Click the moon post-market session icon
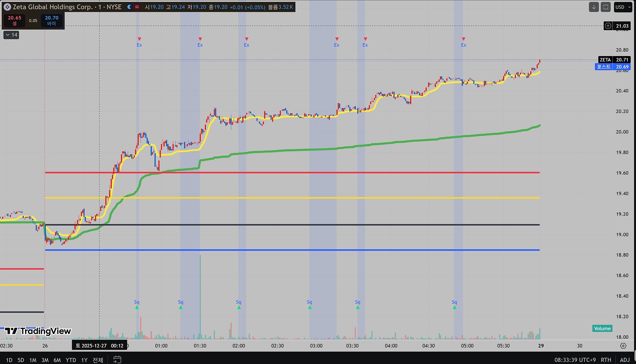 click(x=129, y=7)
